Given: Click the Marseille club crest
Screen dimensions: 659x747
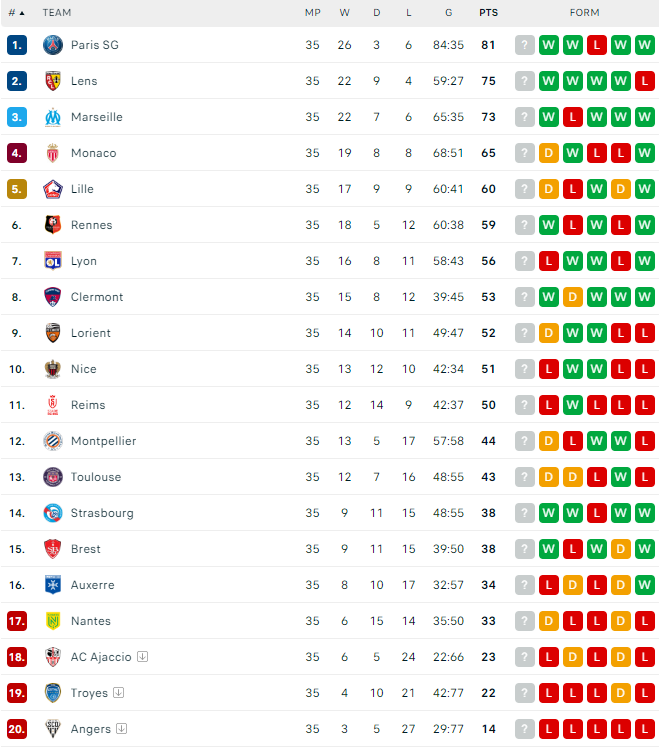Looking at the screenshot, I should (53, 117).
